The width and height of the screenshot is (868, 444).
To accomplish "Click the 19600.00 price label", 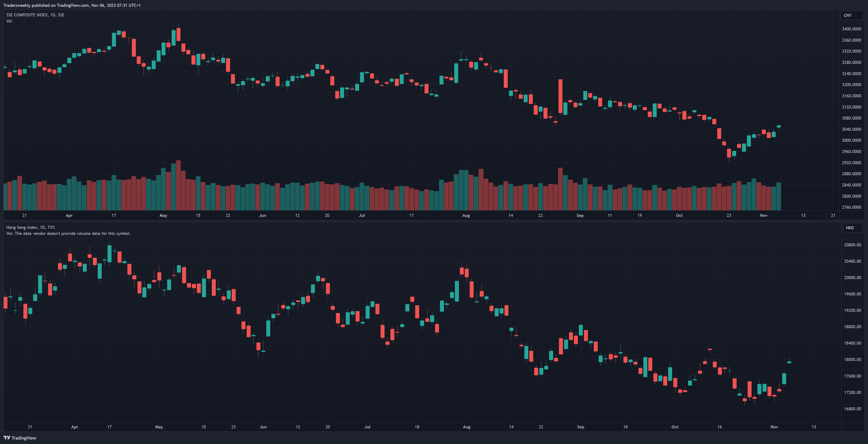I will click(853, 294).
